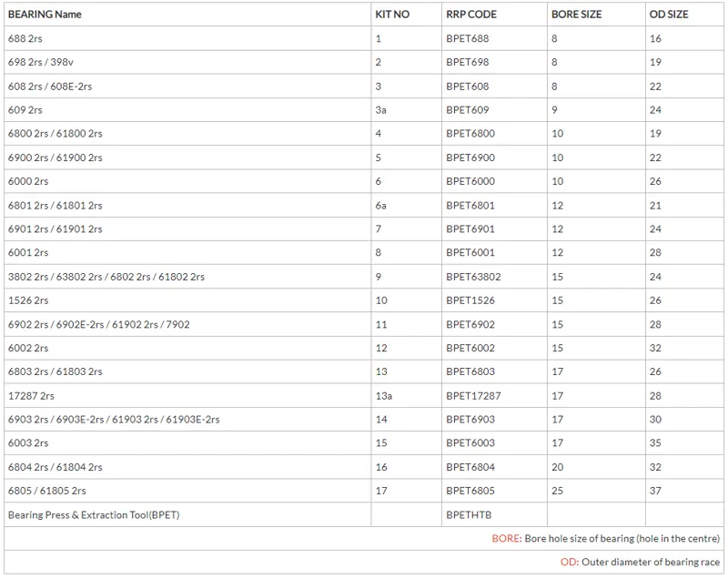Click the BEARING Name column header

[x=45, y=15]
